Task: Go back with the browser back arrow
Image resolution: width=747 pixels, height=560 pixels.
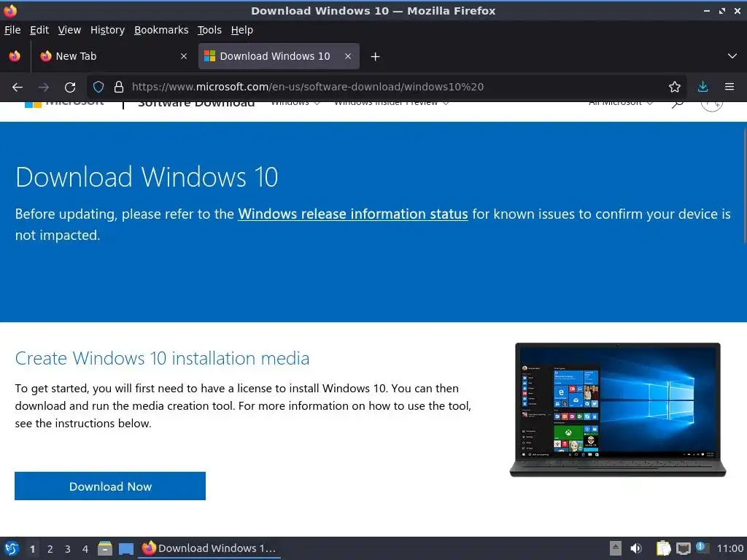Action: [18, 87]
